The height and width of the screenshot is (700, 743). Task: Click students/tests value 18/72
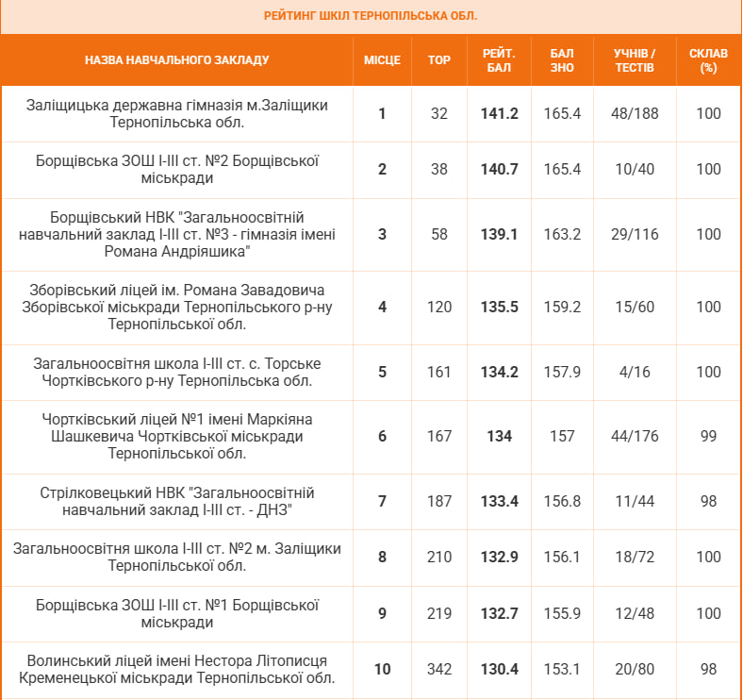click(635, 558)
